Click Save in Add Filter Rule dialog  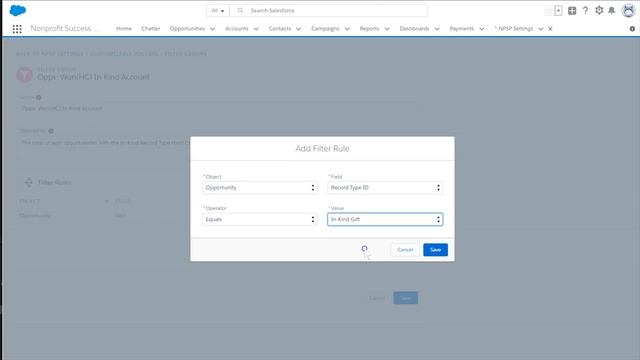[x=436, y=250]
